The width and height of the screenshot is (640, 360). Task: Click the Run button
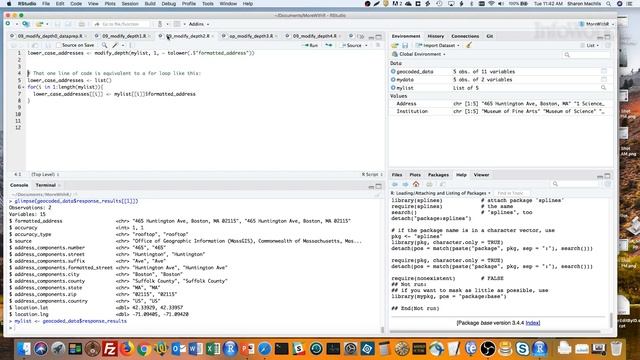pyautogui.click(x=311, y=45)
